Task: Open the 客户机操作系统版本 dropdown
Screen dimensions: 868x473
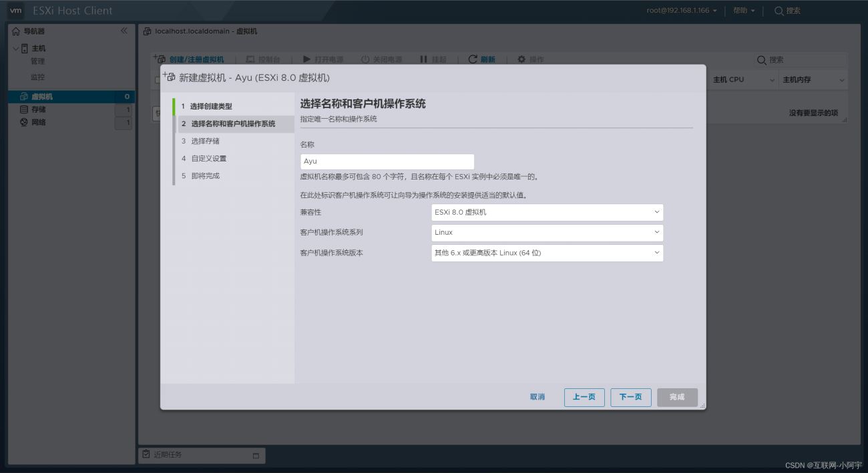Action: coord(547,253)
